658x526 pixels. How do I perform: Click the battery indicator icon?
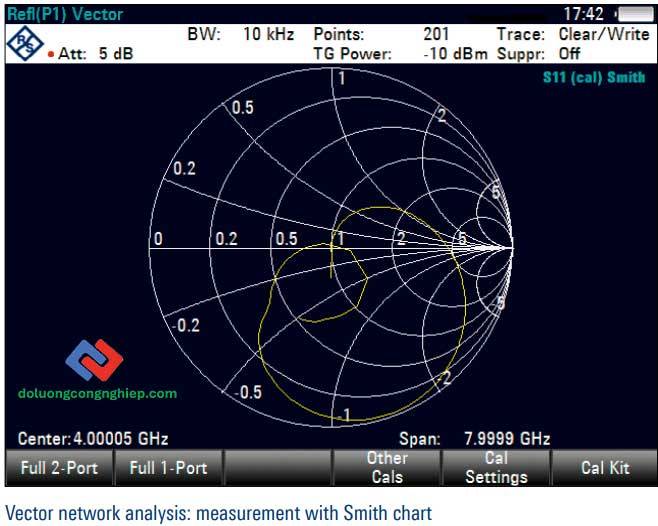coord(635,14)
